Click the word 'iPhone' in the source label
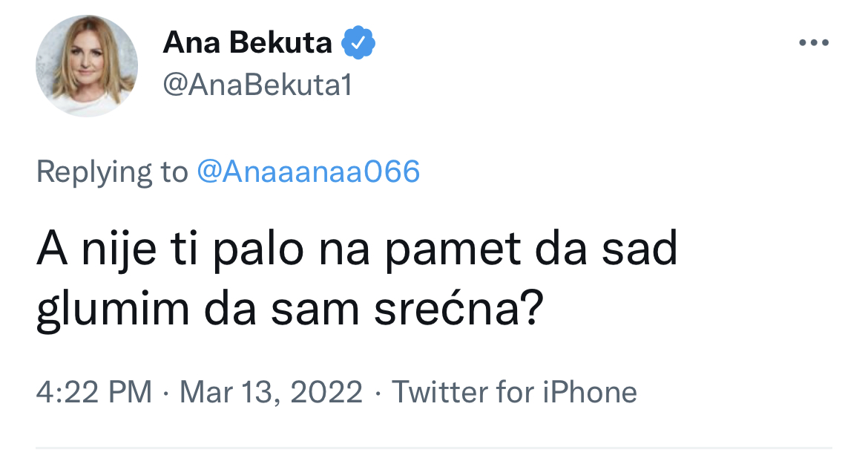This screenshot has width=868, height=467. tap(590, 392)
